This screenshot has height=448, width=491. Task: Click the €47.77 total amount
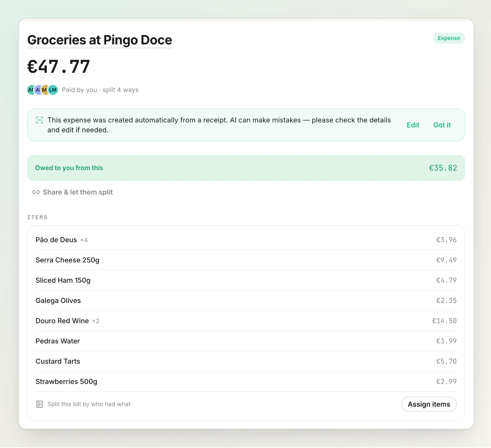pyautogui.click(x=58, y=66)
